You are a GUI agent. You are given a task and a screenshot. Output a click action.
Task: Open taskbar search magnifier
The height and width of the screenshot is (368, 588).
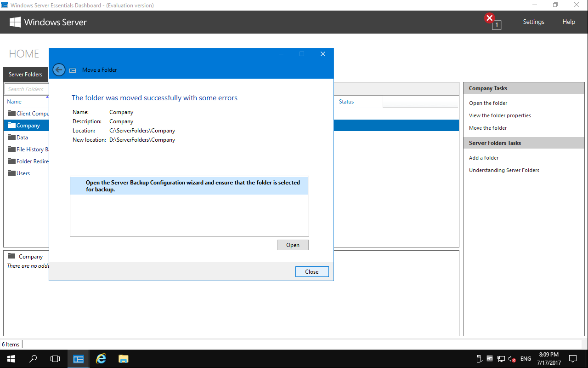point(33,359)
